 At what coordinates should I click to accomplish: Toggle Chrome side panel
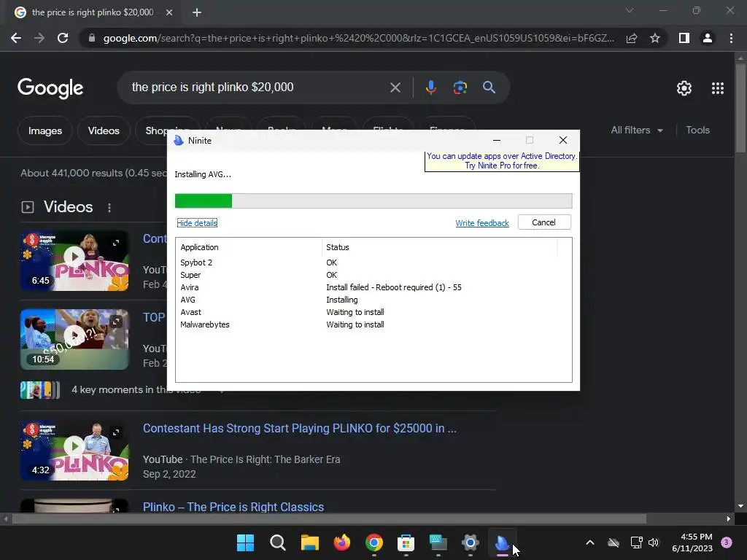tap(684, 38)
